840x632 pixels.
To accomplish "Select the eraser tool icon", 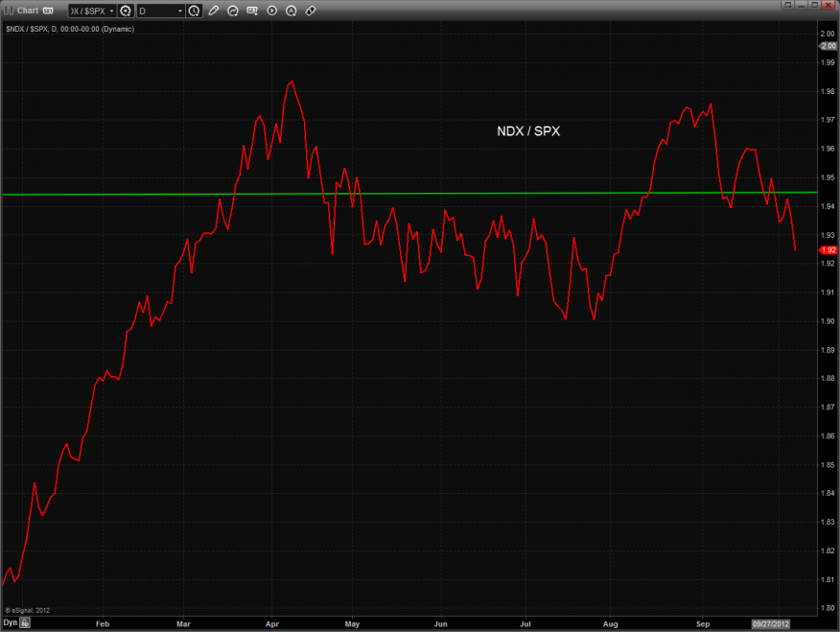I will pyautogui.click(x=311, y=11).
